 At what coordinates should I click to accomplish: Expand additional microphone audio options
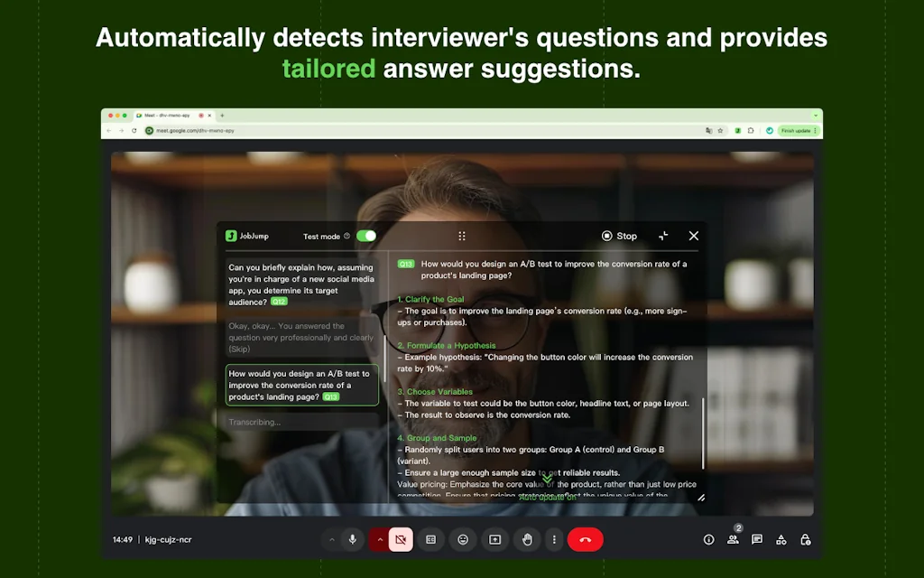[x=332, y=539]
